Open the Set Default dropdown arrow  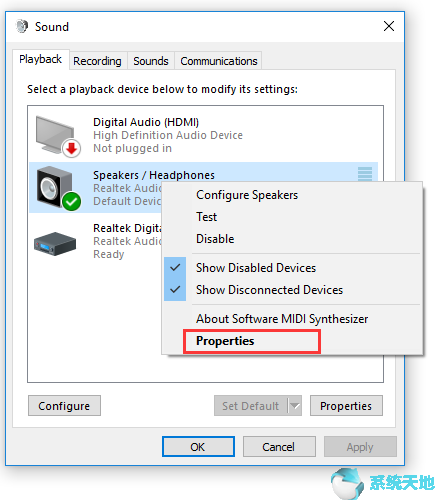coord(295,406)
